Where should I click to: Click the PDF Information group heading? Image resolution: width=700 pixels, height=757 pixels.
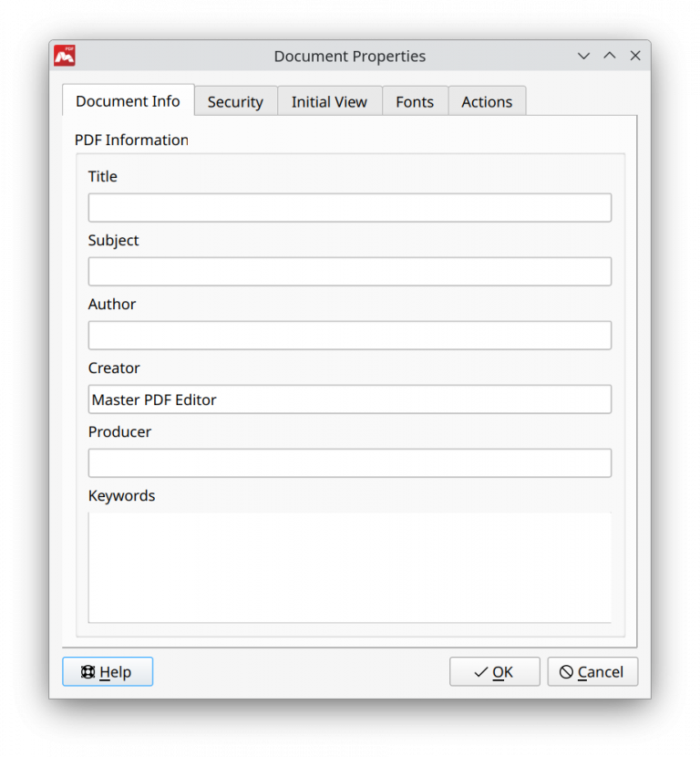(x=131, y=140)
